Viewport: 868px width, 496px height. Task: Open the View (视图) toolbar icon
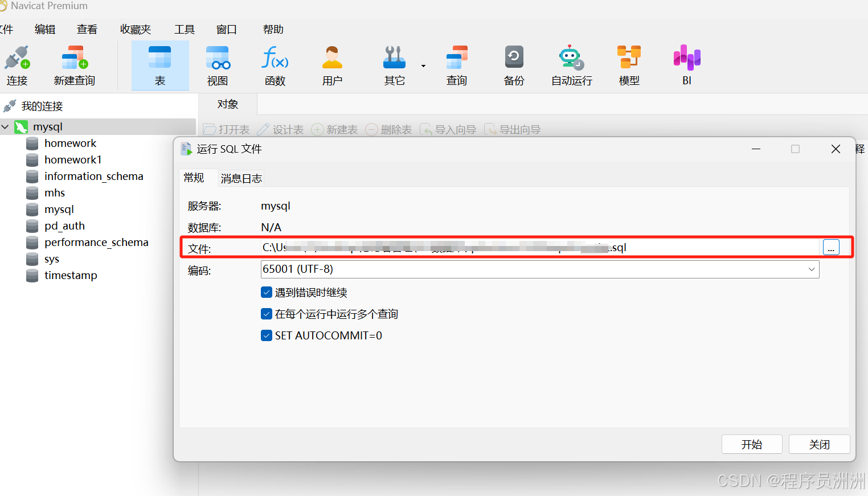click(x=218, y=59)
